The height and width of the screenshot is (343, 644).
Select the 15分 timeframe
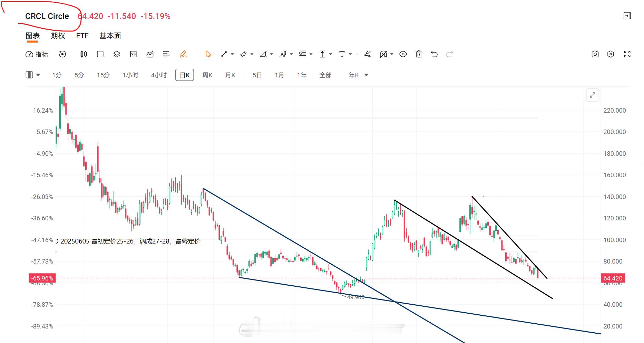pyautogui.click(x=103, y=75)
